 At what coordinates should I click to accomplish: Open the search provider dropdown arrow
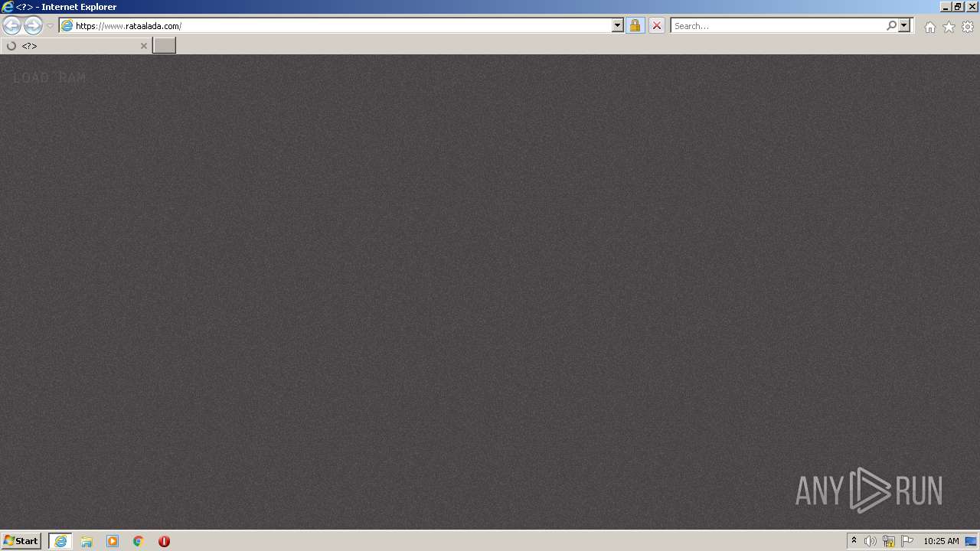coord(904,25)
